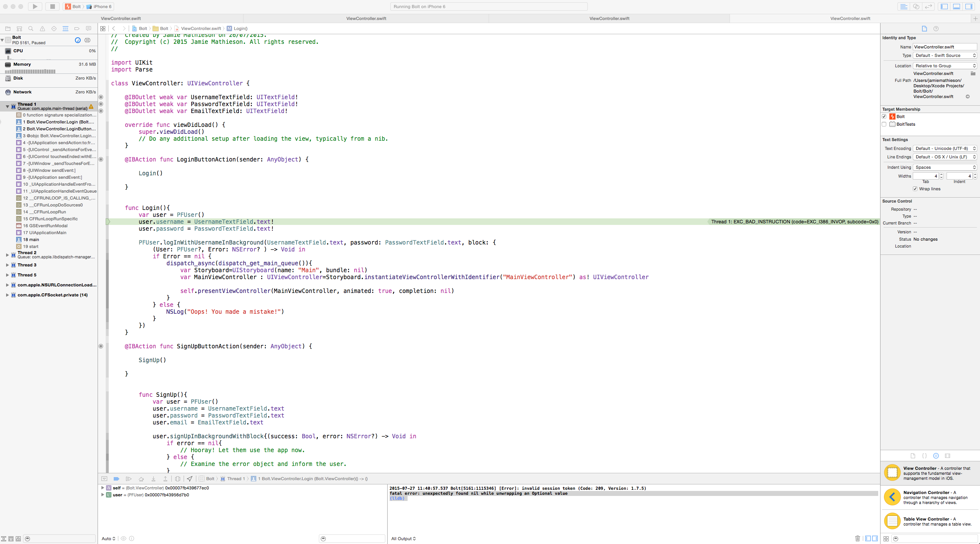Click Continue program execution icon
The height and width of the screenshot is (544, 980).
click(x=129, y=479)
